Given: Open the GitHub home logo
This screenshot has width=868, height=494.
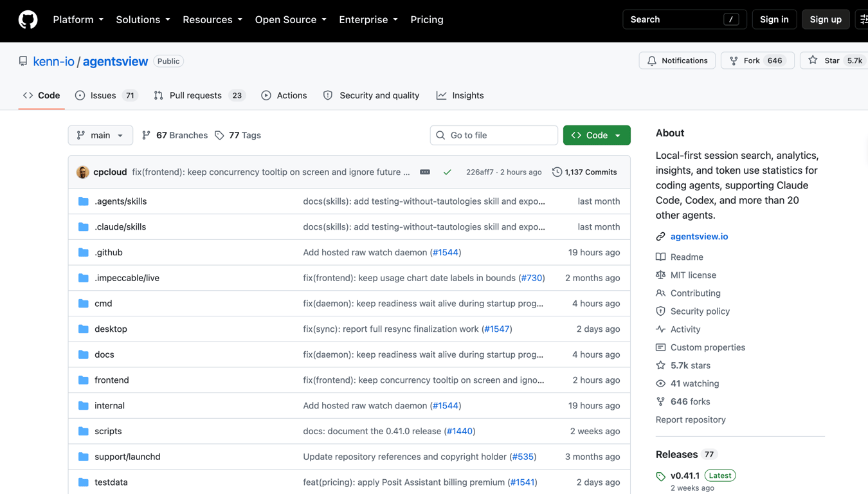Looking at the screenshot, I should pyautogui.click(x=28, y=20).
